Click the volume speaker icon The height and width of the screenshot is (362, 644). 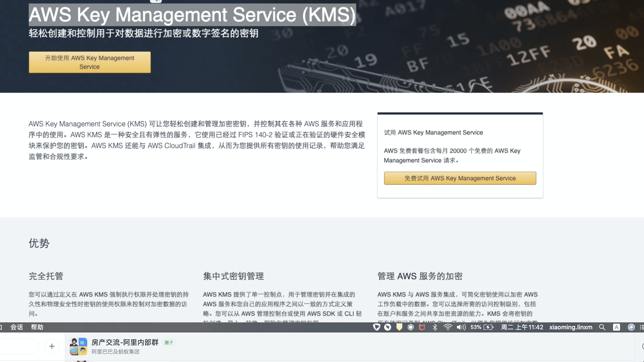point(461,327)
